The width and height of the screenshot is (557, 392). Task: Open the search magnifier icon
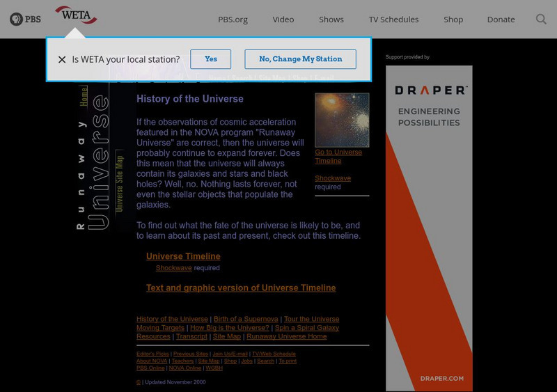541,19
